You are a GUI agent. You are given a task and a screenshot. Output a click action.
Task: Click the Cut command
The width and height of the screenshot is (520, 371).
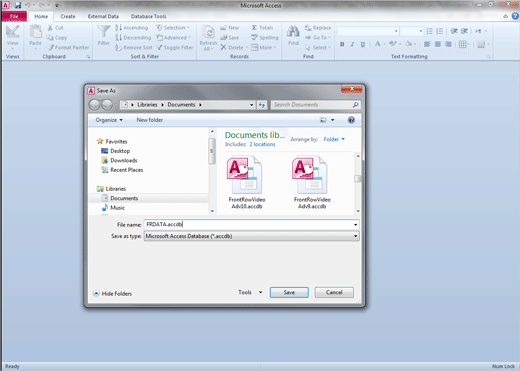click(55, 28)
